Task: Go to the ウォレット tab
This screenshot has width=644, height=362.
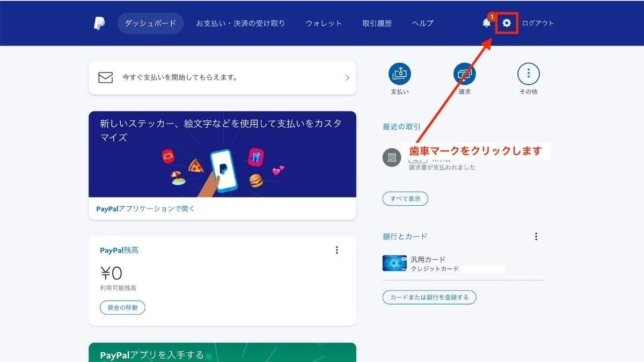Action: pos(324,23)
